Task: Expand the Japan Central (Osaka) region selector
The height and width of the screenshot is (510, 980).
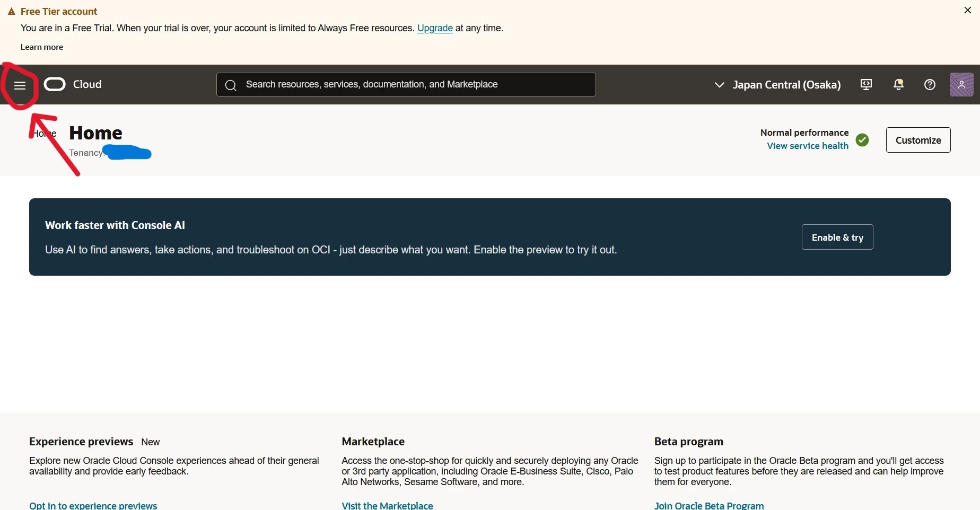Action: [777, 85]
